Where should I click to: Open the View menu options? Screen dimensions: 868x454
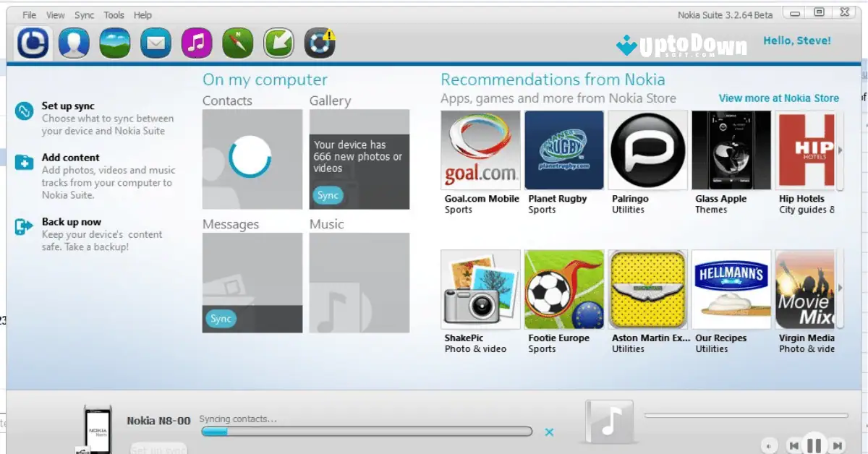coord(55,14)
